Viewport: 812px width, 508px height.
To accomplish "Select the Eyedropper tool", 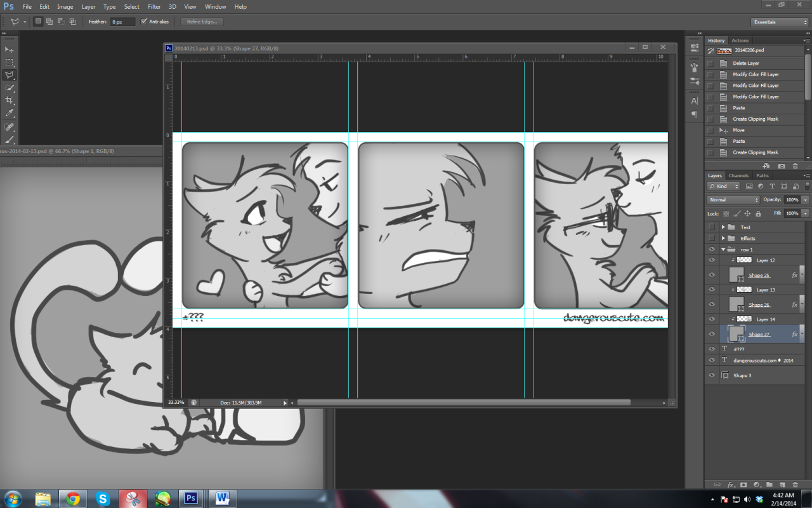I will point(10,113).
